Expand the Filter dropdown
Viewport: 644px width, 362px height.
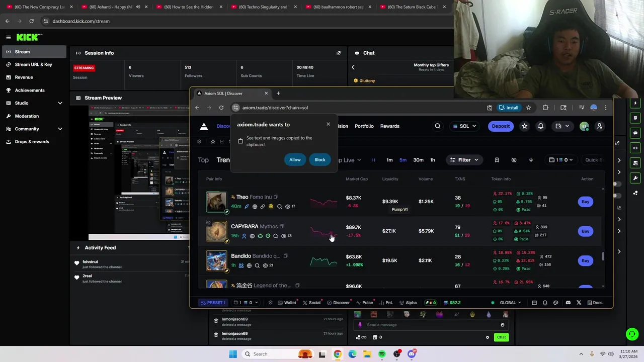464,160
